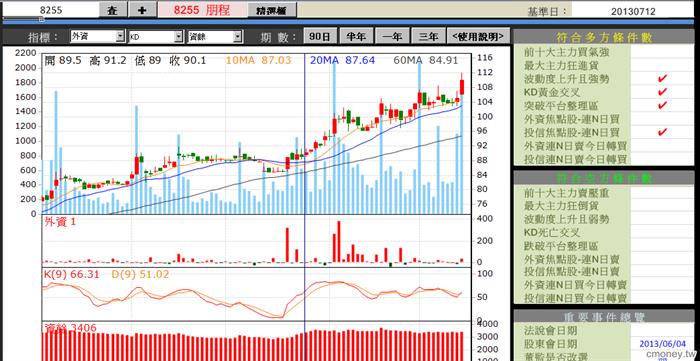Click the 外資 1 chart label
This screenshot has height=361, width=700.
coord(60,221)
